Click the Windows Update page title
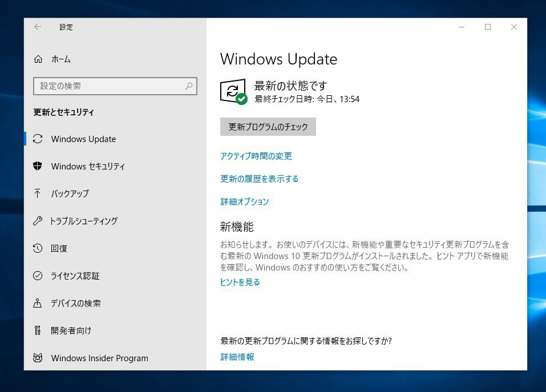Image resolution: width=546 pixels, height=392 pixels. pos(278,59)
